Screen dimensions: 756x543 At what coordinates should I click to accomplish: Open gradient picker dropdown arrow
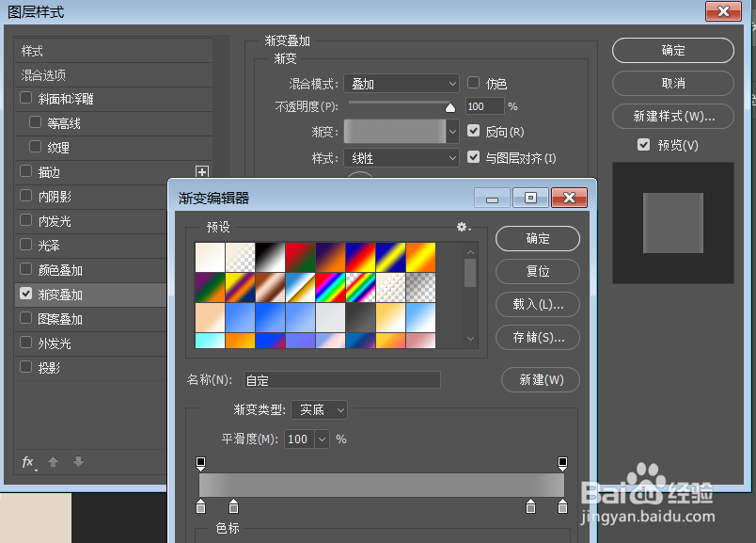point(452,132)
